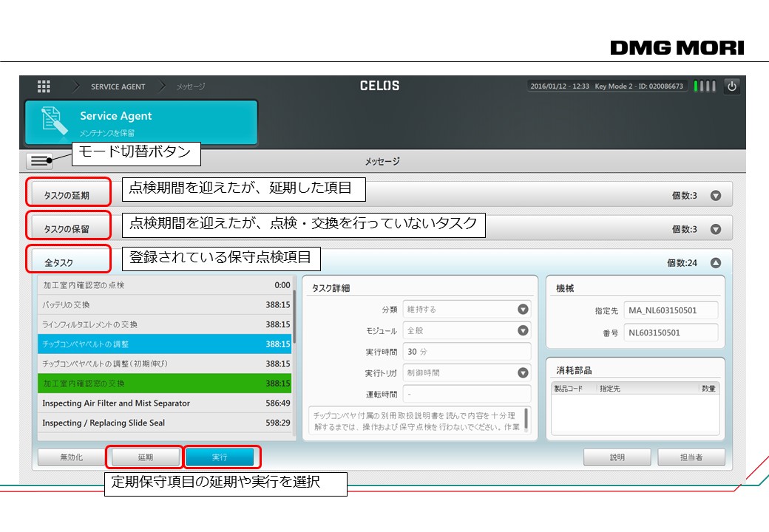769x532 pixels.
Task: Open the 実行トリガ dropdown
Action: click(x=467, y=373)
